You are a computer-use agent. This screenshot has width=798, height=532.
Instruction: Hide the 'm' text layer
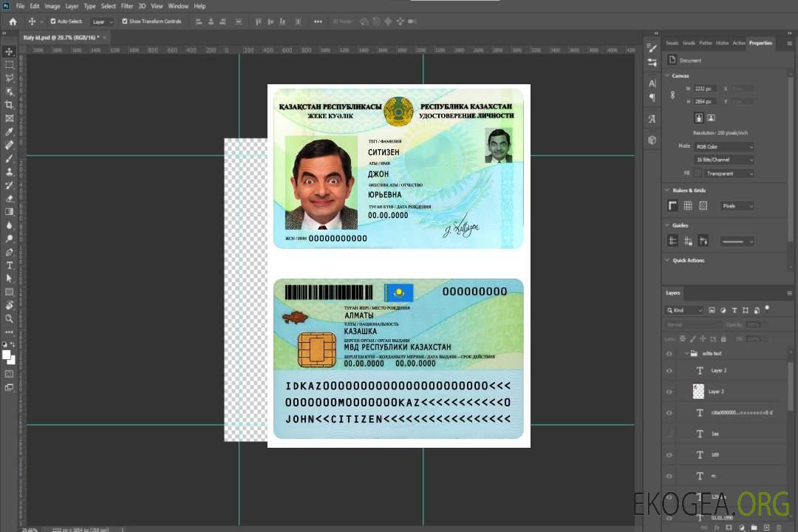pyautogui.click(x=669, y=476)
